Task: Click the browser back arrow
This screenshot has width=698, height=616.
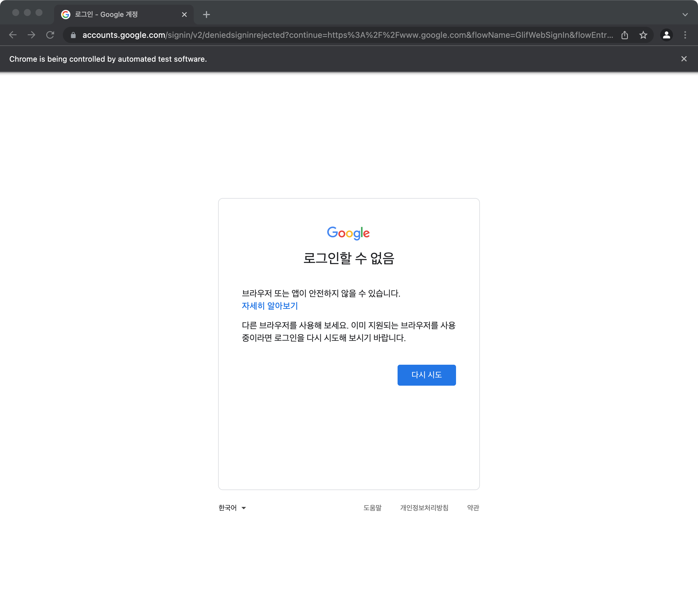Action: (x=13, y=35)
